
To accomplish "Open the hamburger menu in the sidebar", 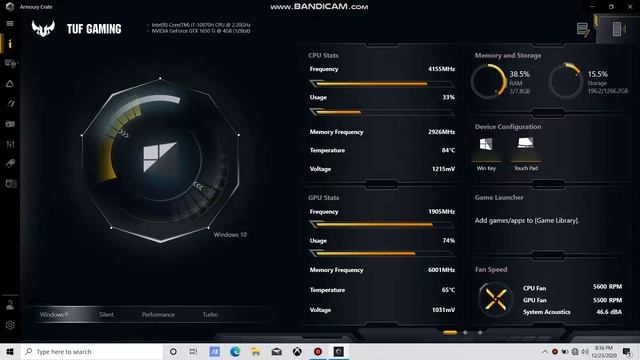I will point(10,23).
